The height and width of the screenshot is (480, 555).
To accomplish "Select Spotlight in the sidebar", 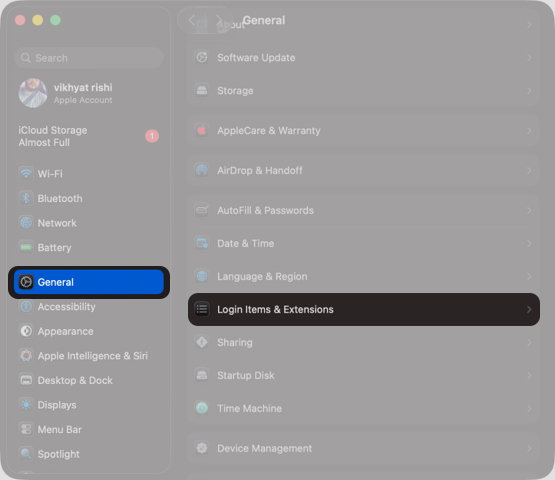I will (x=89, y=454).
